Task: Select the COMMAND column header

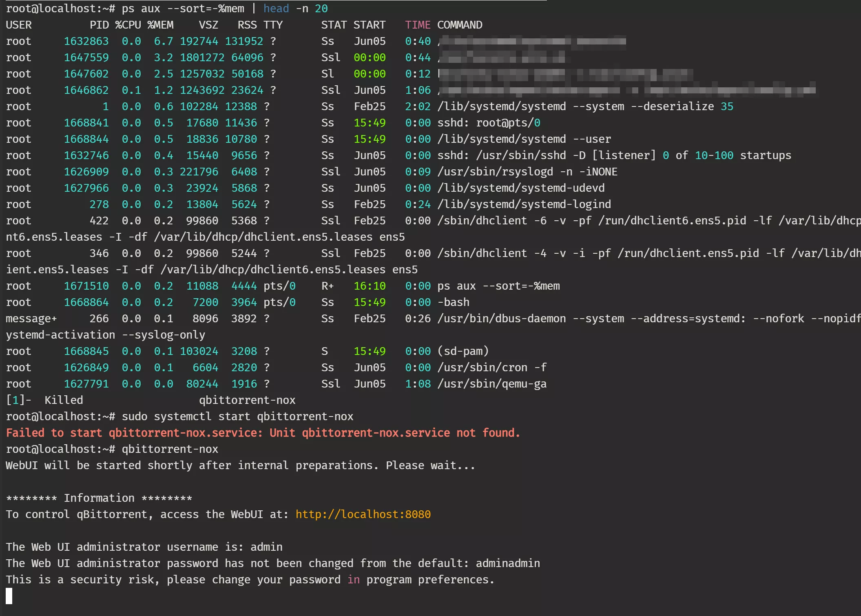Action: [x=460, y=24]
